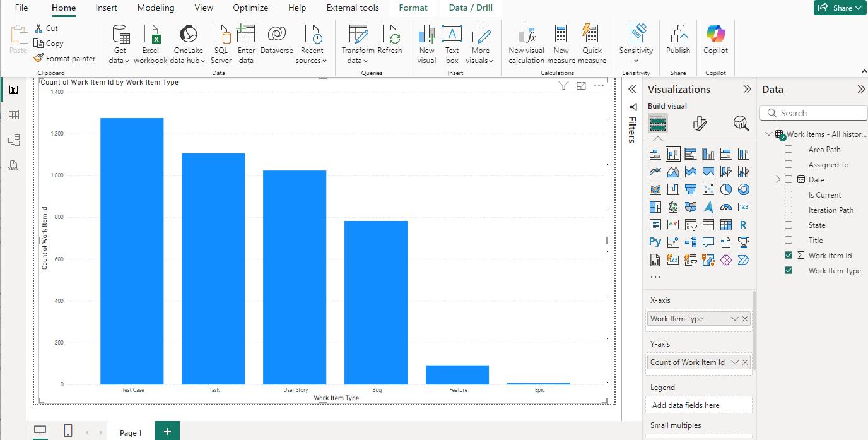Switch to the Data / Drill tab
The height and width of the screenshot is (440, 868).
[x=470, y=8]
